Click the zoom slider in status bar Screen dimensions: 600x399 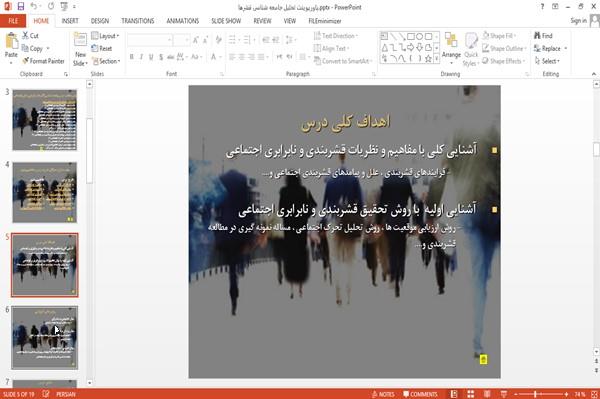pyautogui.click(x=541, y=394)
